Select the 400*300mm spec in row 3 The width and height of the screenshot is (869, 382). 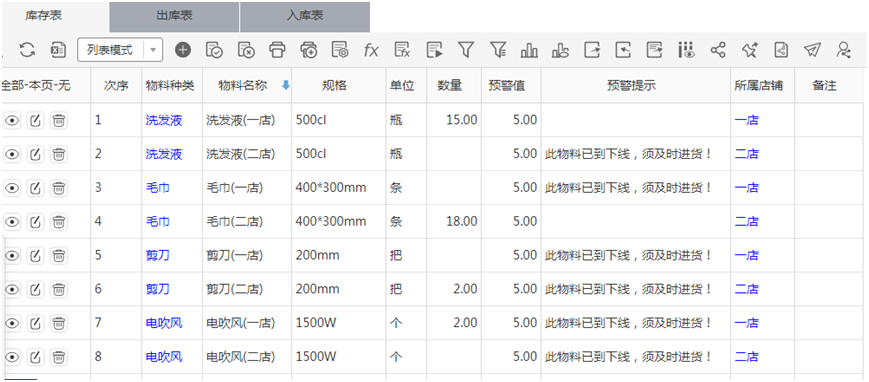coord(331,188)
